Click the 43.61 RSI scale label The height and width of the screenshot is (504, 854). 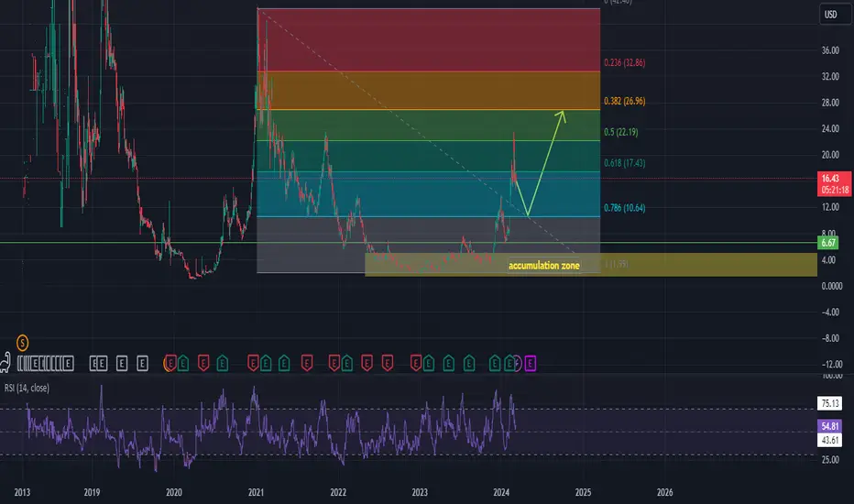point(829,440)
